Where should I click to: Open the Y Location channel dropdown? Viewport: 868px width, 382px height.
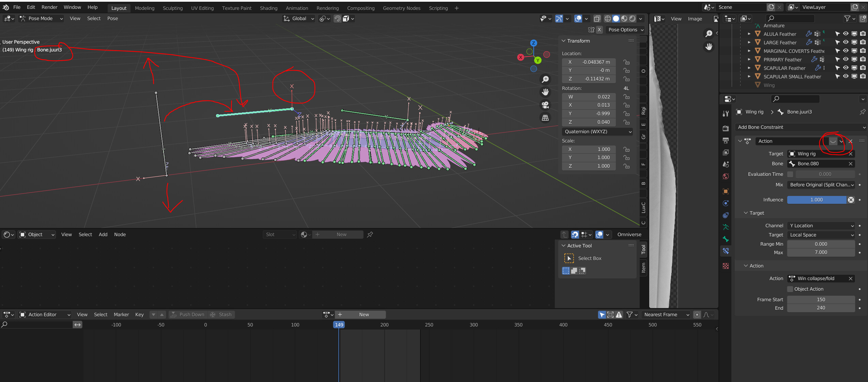pyautogui.click(x=821, y=226)
